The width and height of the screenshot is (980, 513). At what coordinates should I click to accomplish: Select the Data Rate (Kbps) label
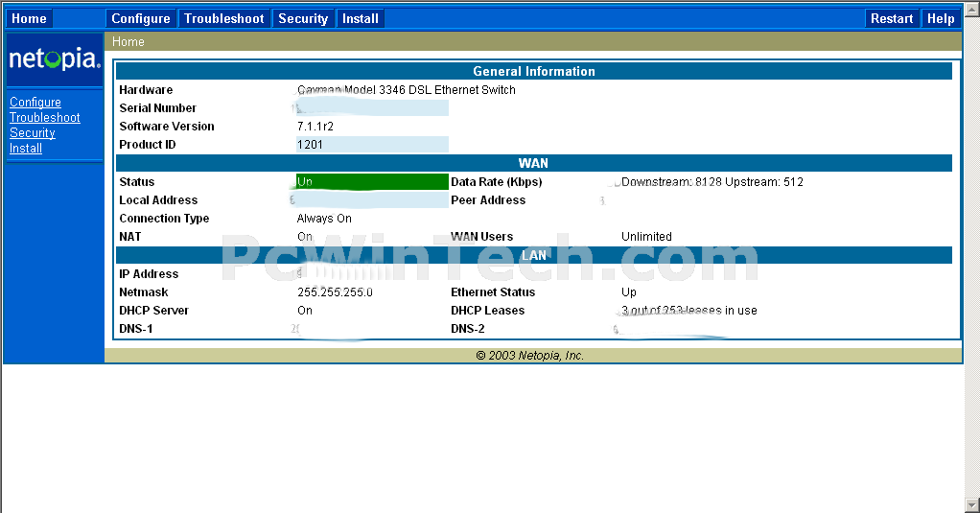(497, 182)
